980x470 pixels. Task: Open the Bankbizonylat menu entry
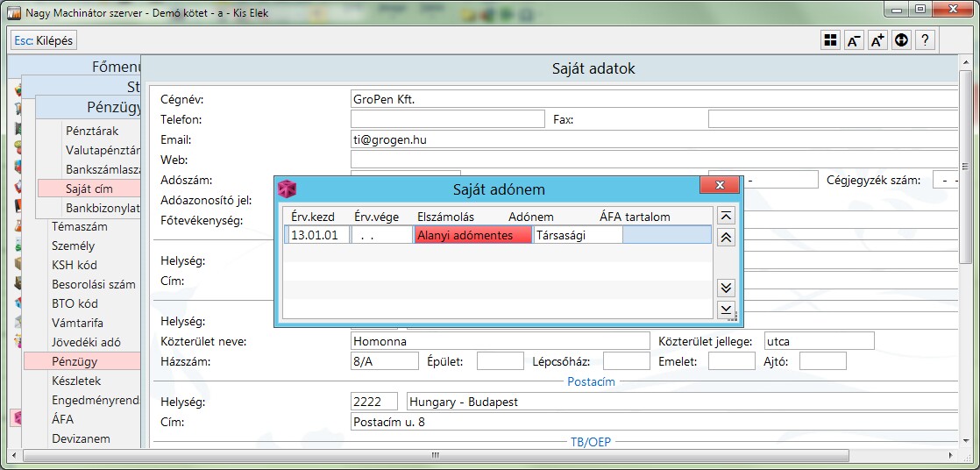pyautogui.click(x=103, y=208)
